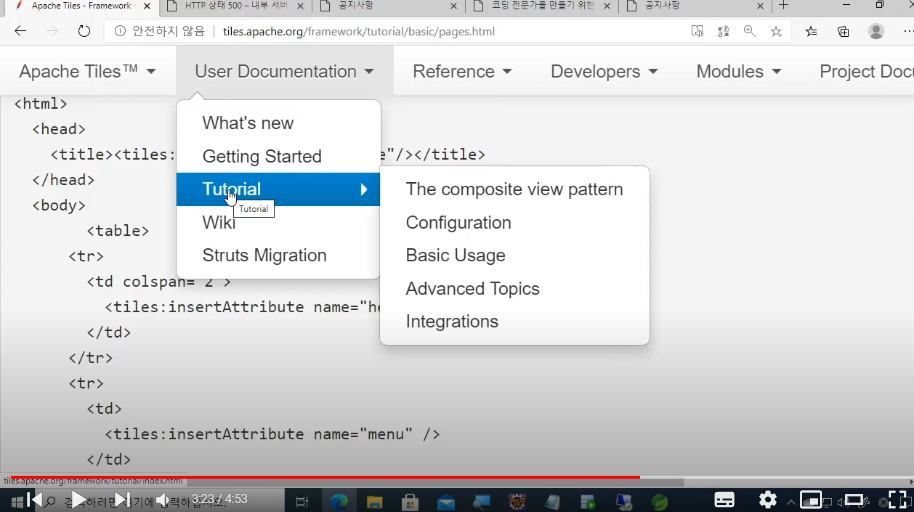
Task: Click the not-secure site info icon
Action: tap(120, 31)
